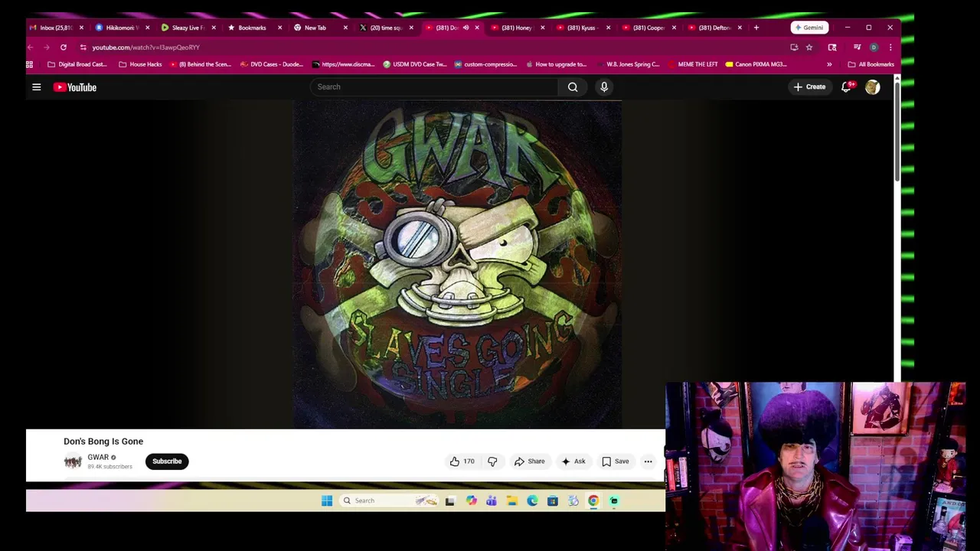Open Microsoft Store from taskbar
The height and width of the screenshot is (551, 980).
coord(552,500)
